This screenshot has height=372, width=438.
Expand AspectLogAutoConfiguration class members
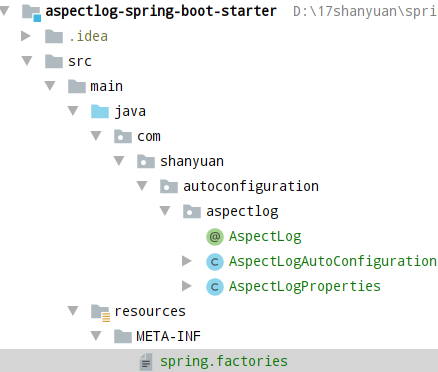[187, 261]
